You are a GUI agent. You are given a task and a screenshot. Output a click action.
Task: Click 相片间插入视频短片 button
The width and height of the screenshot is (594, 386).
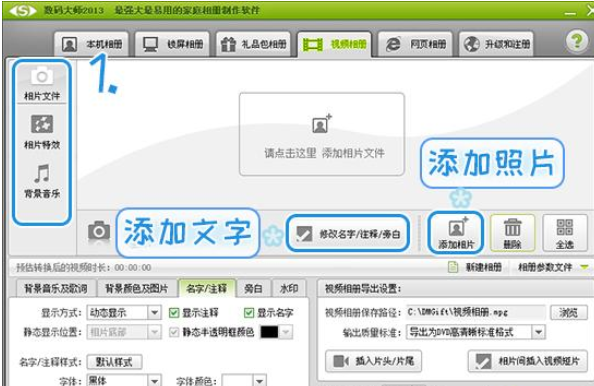(x=528, y=361)
